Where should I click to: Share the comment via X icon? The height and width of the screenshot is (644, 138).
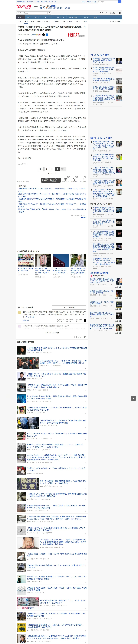click(85, 320)
